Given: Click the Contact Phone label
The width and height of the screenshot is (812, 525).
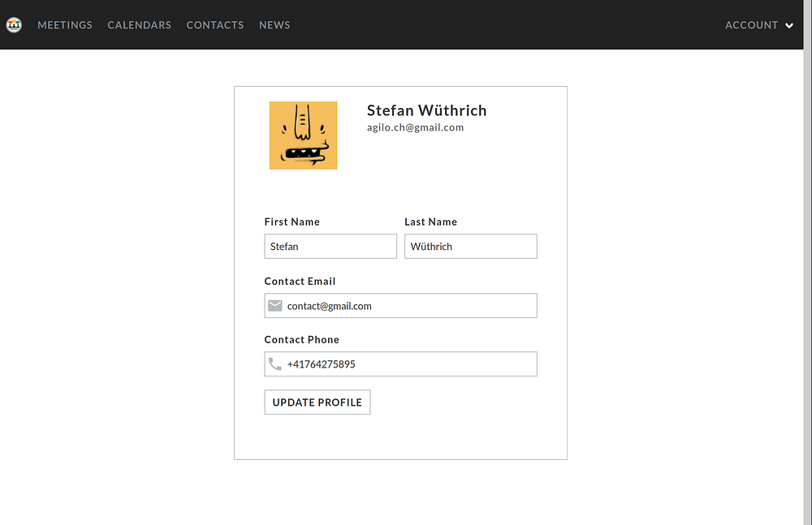Looking at the screenshot, I should [x=302, y=340].
